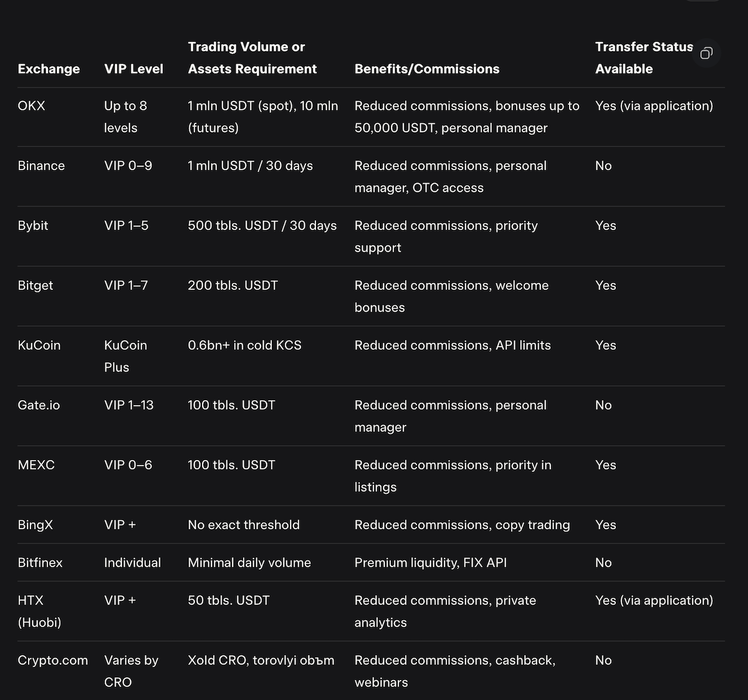Click the '50 tbls. USDT' cell

pyautogui.click(x=229, y=600)
